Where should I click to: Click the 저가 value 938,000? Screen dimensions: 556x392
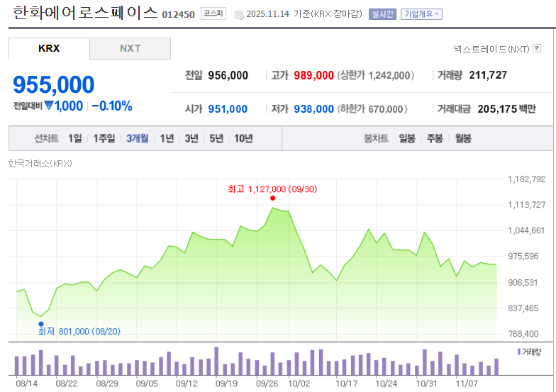[x=313, y=109]
